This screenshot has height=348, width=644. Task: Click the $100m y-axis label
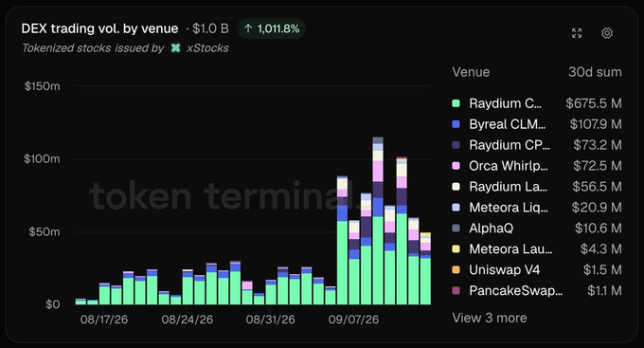pyautogui.click(x=42, y=158)
